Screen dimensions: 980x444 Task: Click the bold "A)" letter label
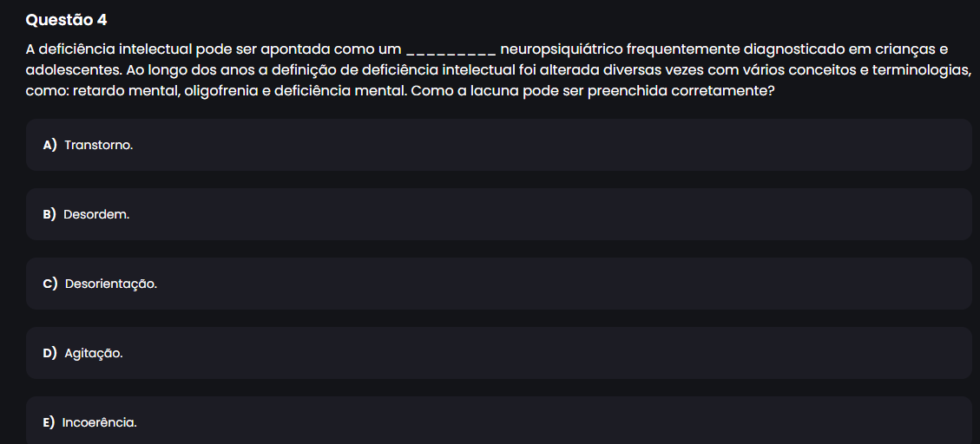pos(49,145)
